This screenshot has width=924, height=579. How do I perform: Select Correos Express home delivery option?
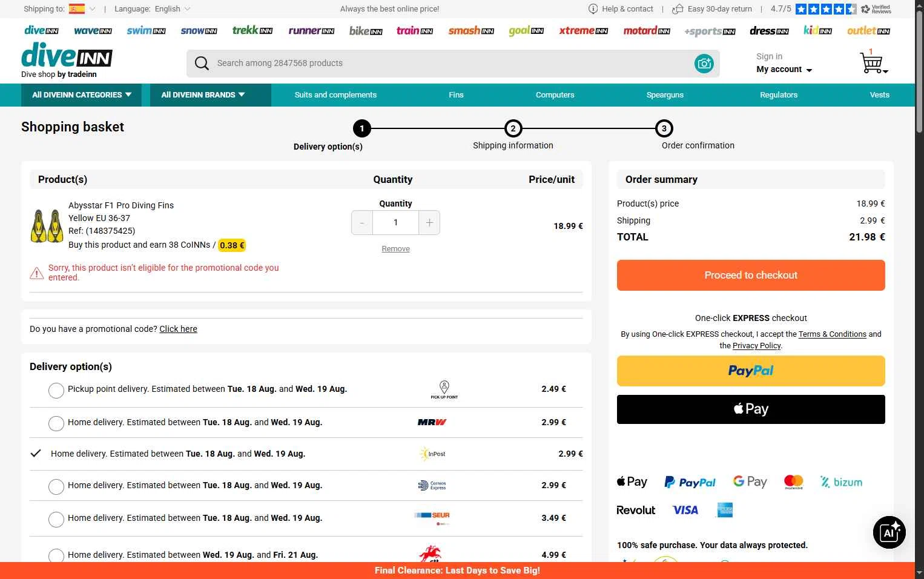click(56, 486)
